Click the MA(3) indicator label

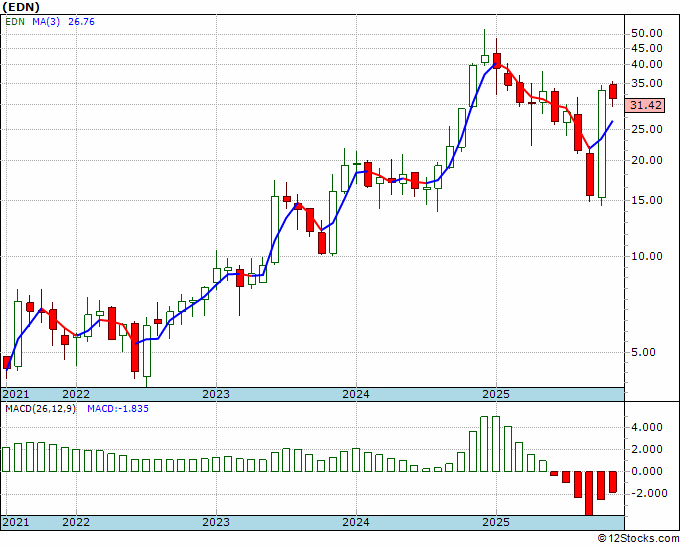pyautogui.click(x=46, y=22)
